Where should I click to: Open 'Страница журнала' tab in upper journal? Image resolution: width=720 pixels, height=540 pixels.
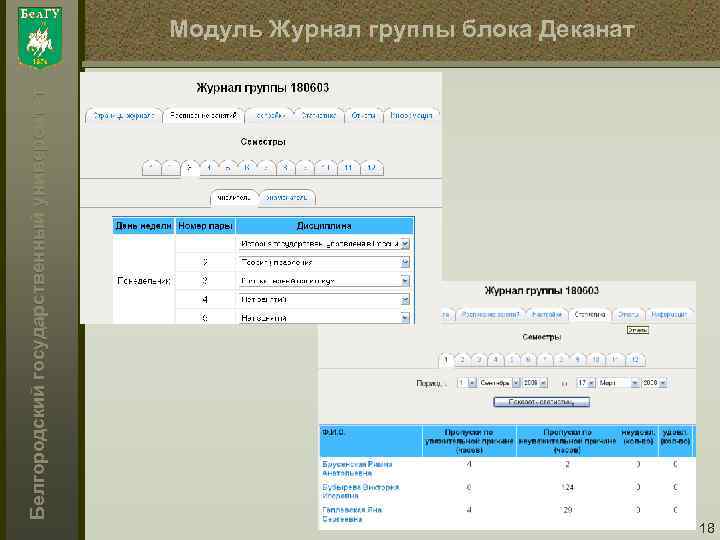[124, 116]
